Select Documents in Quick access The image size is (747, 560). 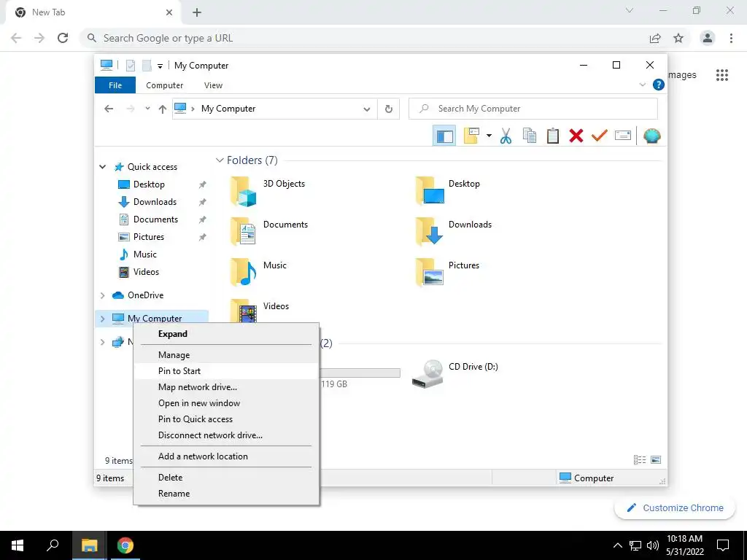[155, 219]
